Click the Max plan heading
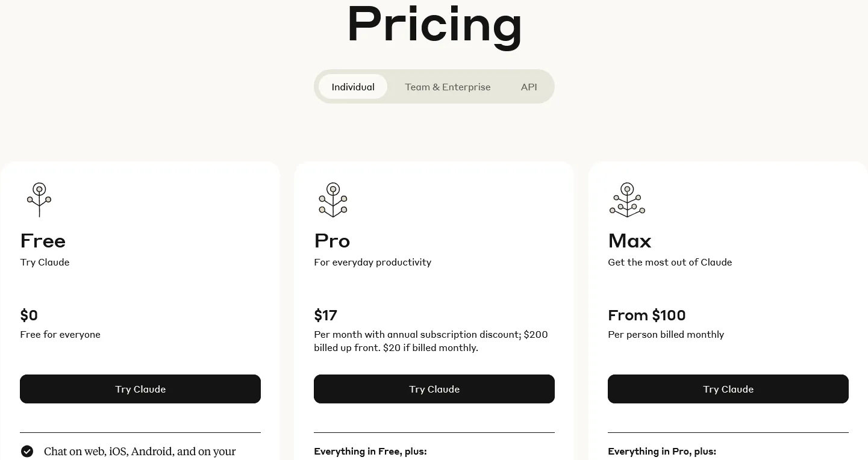Image resolution: width=868 pixels, height=460 pixels. (630, 241)
